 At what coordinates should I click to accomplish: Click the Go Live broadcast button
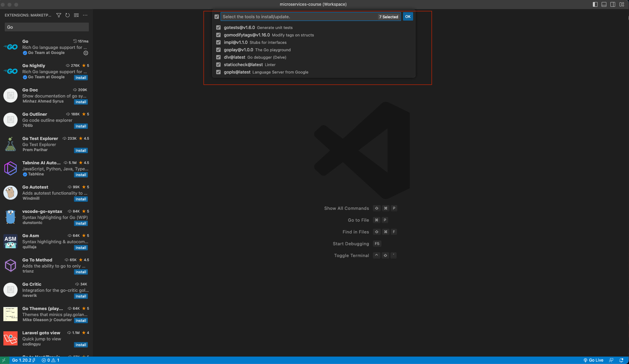point(594,360)
